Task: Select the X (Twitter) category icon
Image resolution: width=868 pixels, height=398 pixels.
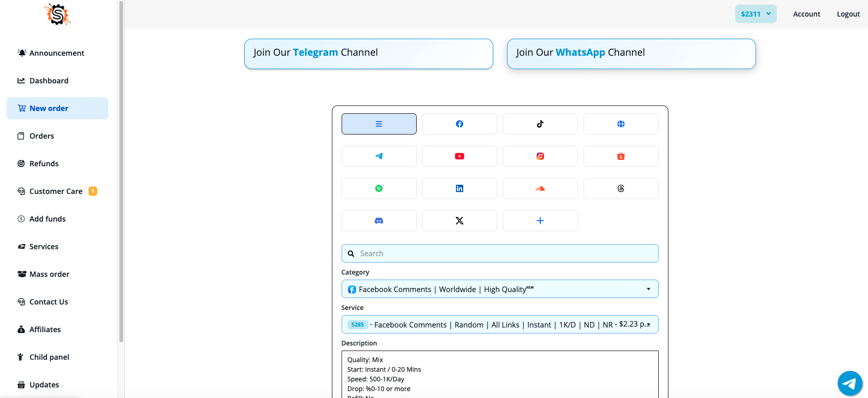Action: (459, 221)
